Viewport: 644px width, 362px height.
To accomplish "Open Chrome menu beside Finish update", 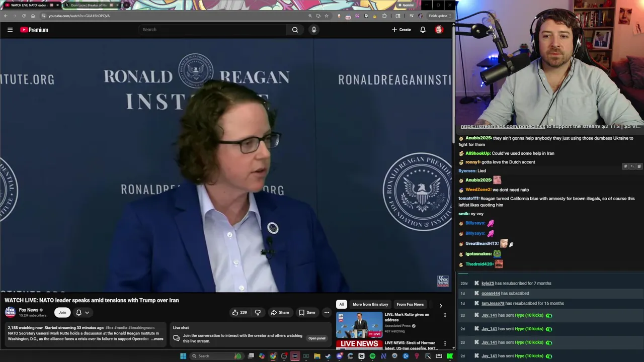I will 451,16.
